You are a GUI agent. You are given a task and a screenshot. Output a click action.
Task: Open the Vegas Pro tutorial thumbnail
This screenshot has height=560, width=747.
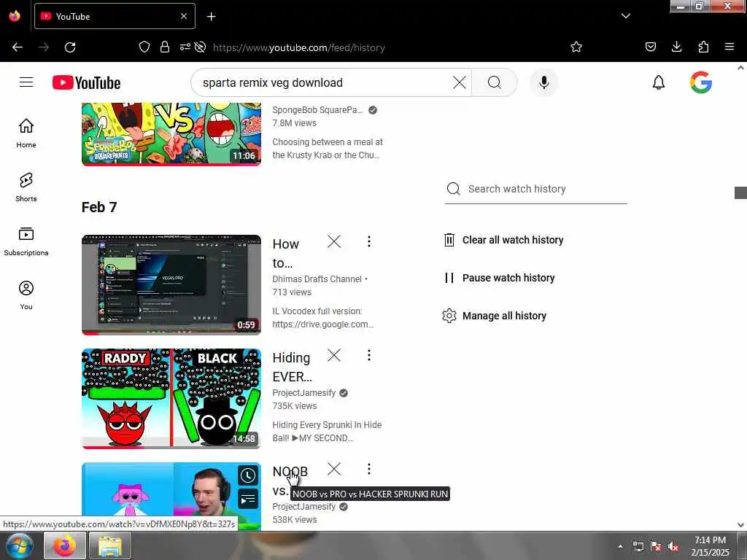pyautogui.click(x=171, y=285)
